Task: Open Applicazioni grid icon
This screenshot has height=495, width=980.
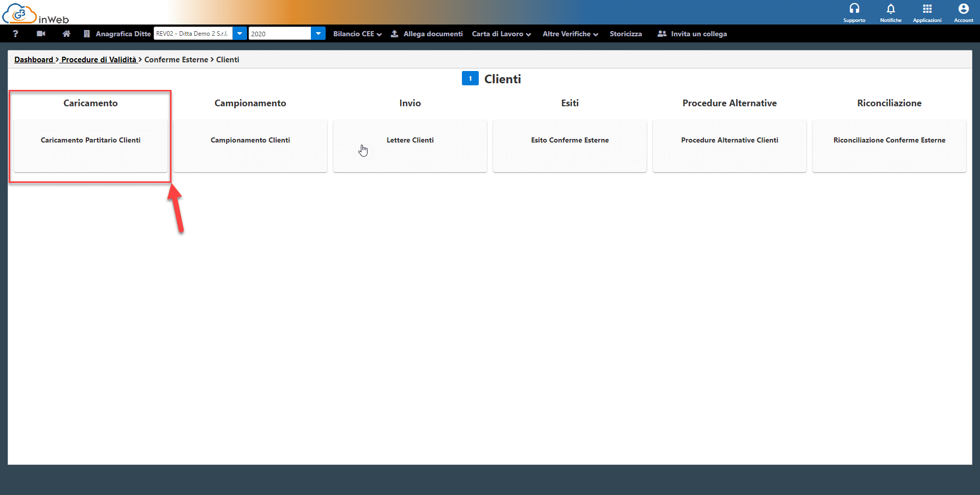Action: pyautogui.click(x=927, y=12)
